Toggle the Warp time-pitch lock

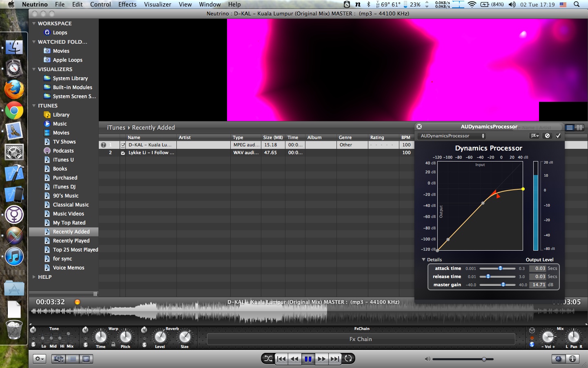pos(113,345)
